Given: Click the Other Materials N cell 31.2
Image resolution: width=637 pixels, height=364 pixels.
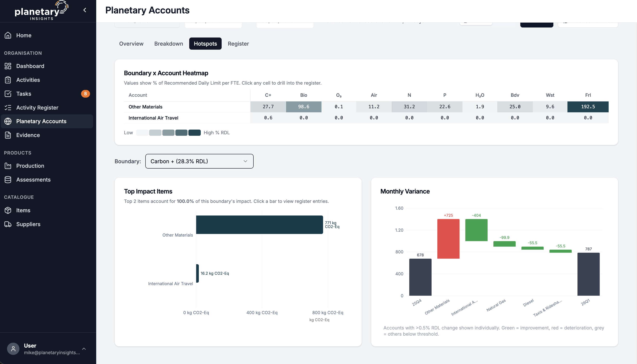Looking at the screenshot, I should point(409,107).
